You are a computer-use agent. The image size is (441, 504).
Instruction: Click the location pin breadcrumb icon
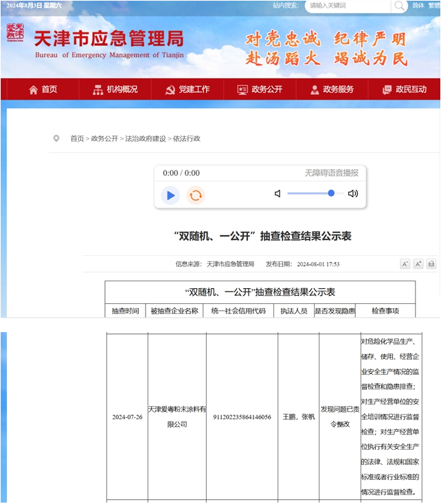pyautogui.click(x=56, y=138)
